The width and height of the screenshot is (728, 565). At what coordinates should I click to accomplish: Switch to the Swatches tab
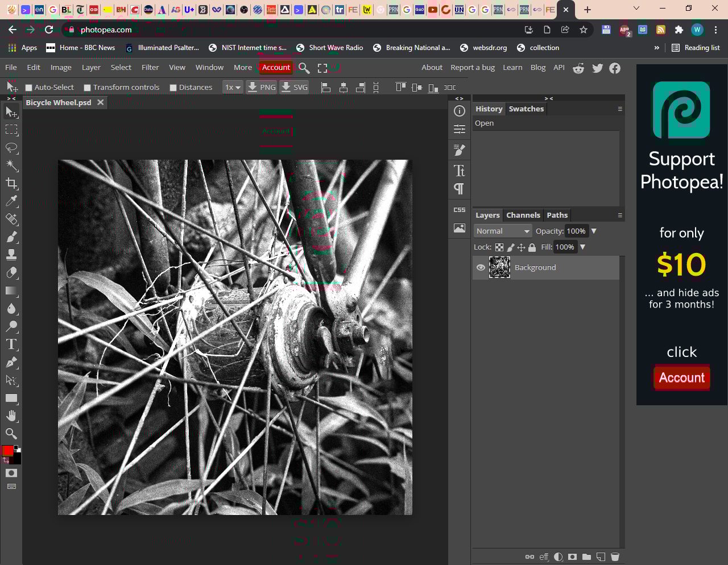coord(526,109)
